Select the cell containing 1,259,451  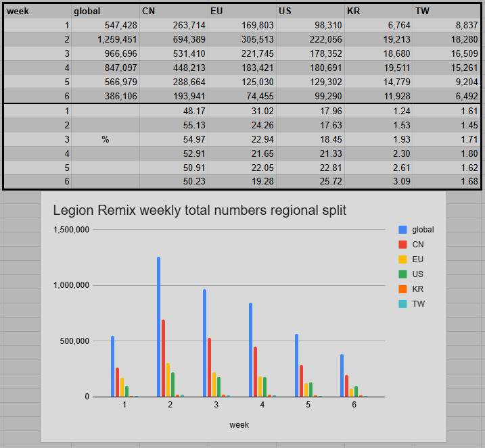tap(106, 39)
